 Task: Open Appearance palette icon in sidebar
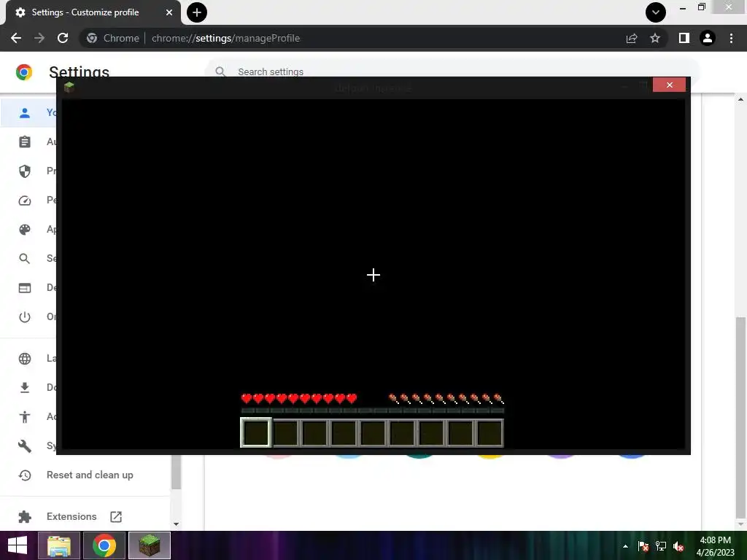tap(25, 230)
